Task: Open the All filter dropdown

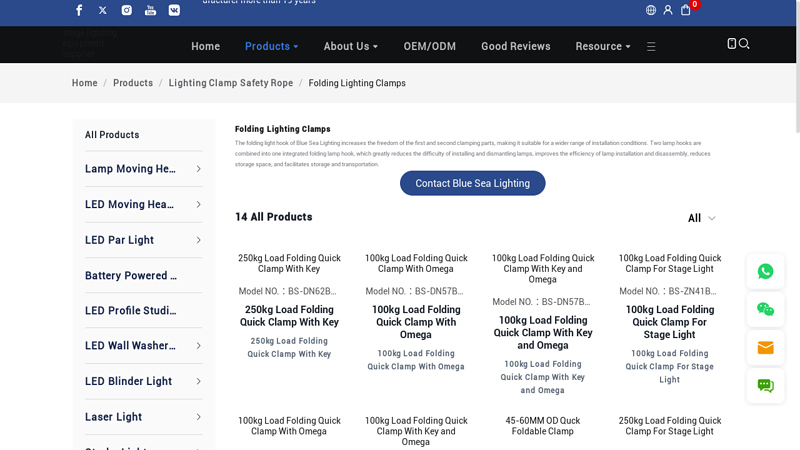Action: click(x=701, y=218)
